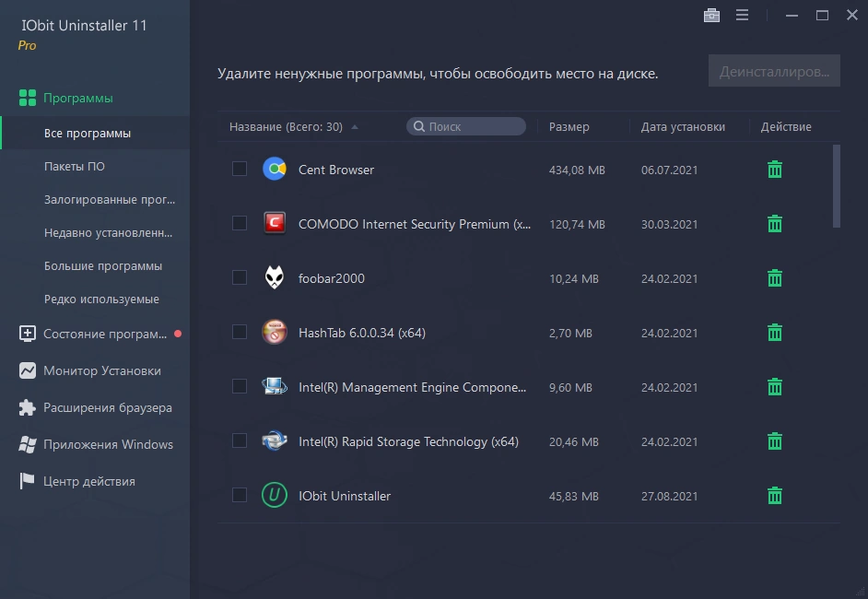Click the trash icon for foobar2000

pos(774,278)
